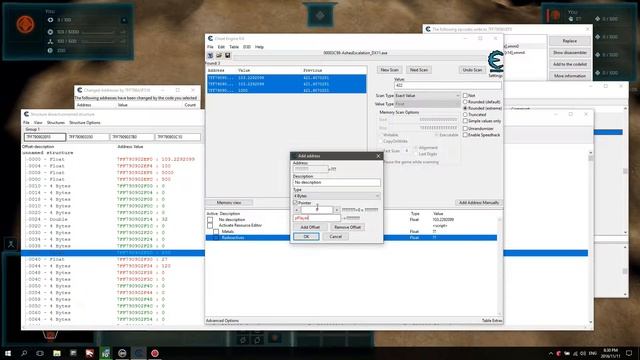Click Advanced Options at bottom of Cheat Engine
Screen dimensions: 640x360
(222, 321)
